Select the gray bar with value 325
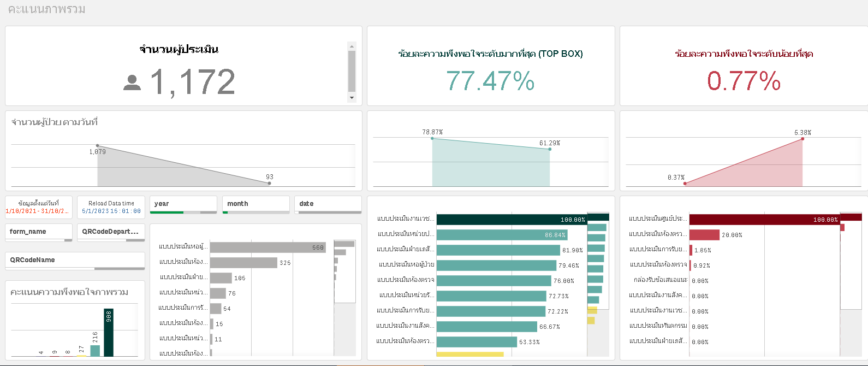The width and height of the screenshot is (868, 366). tap(243, 263)
